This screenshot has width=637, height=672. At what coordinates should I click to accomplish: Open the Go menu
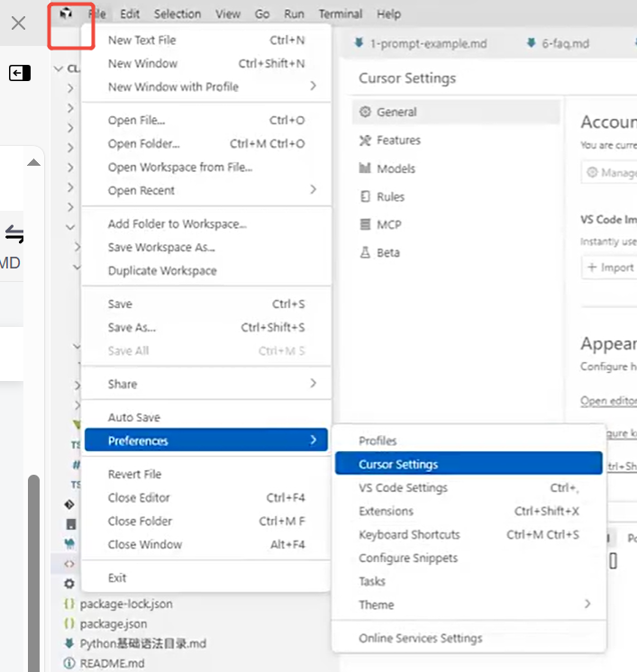(x=262, y=14)
